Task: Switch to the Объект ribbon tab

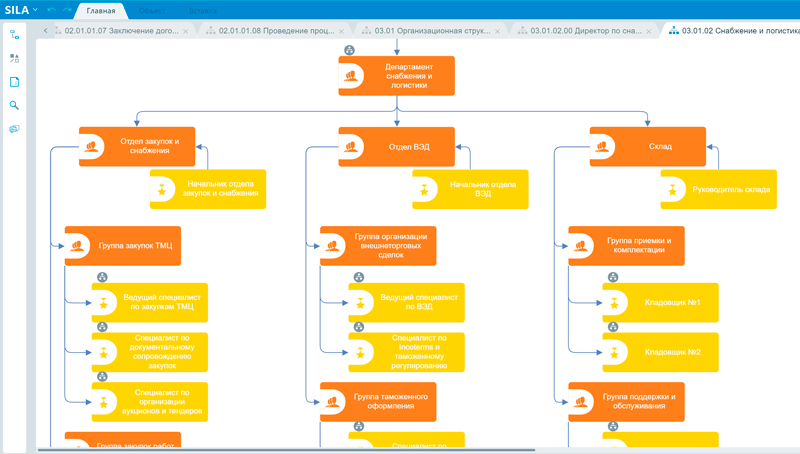Action: pyautogui.click(x=152, y=11)
